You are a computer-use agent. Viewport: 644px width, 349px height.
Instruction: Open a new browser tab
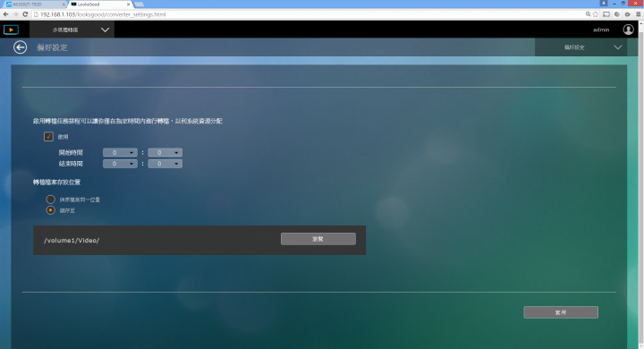tap(140, 4)
